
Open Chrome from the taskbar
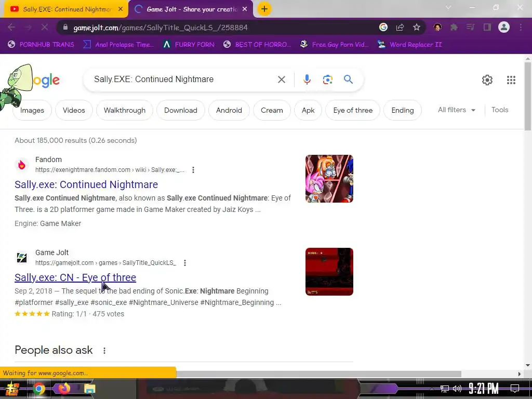coord(38,389)
